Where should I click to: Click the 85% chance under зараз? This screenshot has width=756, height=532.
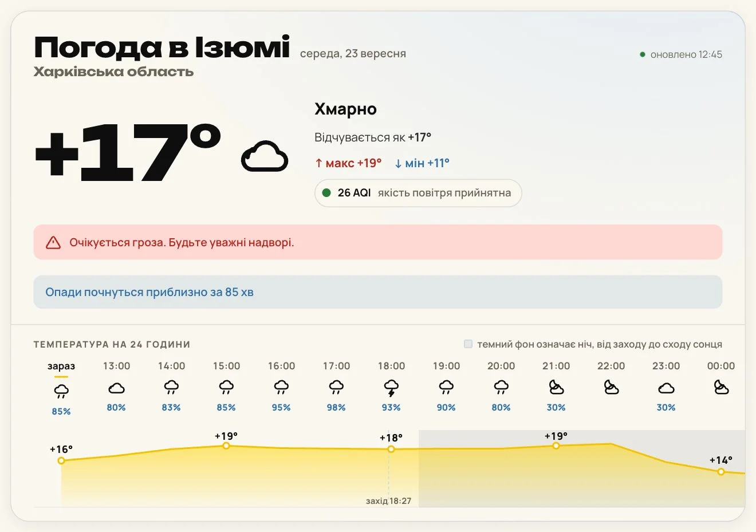61,412
